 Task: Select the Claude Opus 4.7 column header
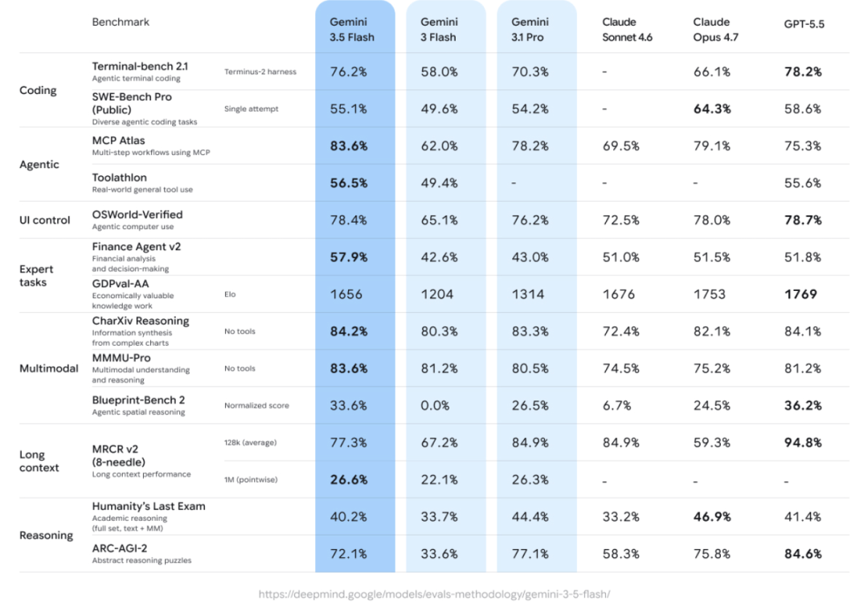tap(715, 30)
